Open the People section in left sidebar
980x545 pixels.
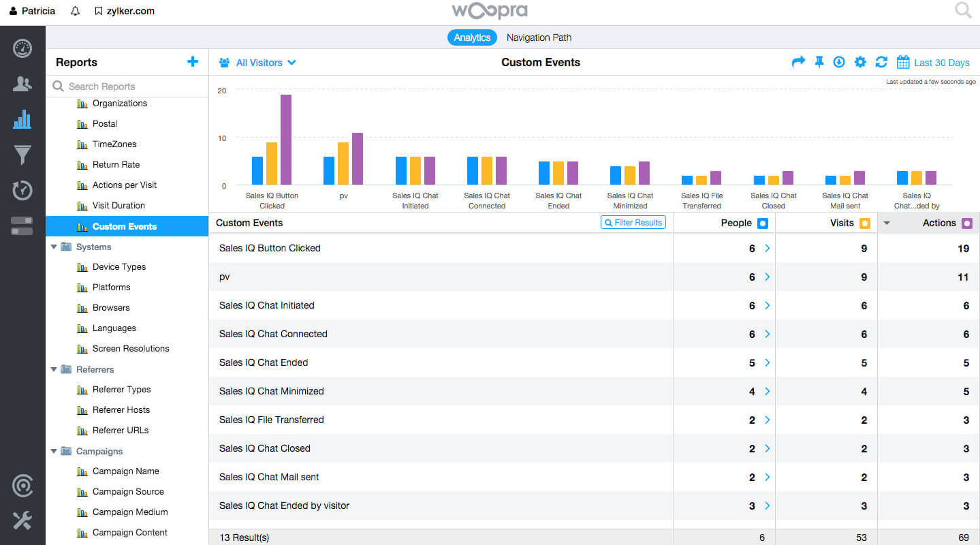(22, 84)
